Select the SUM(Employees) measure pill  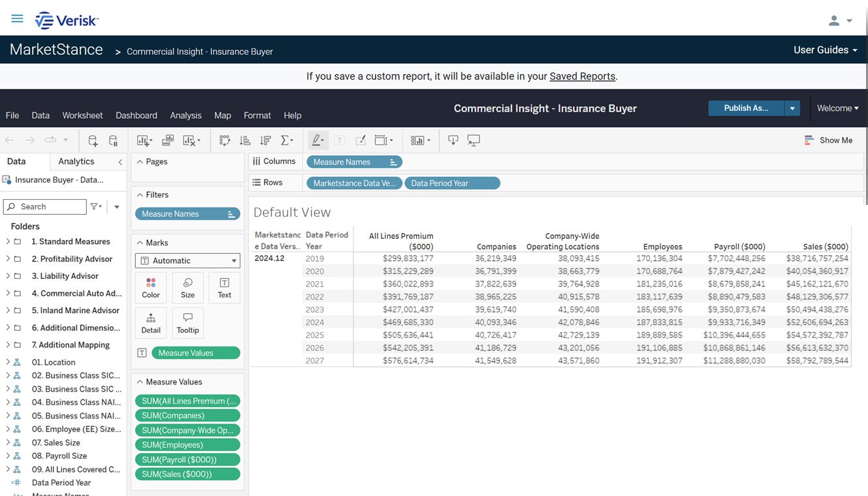click(x=187, y=445)
